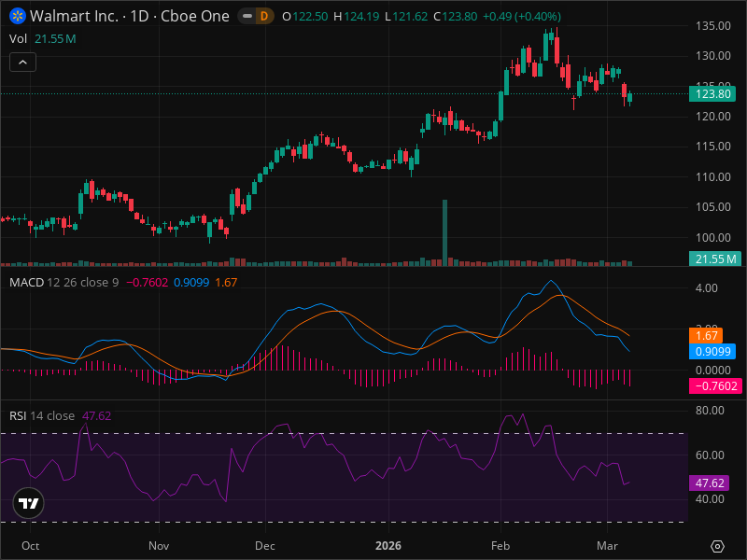Click the 2026 label on time axis
Image resolution: width=747 pixels, height=560 pixels.
388,546
